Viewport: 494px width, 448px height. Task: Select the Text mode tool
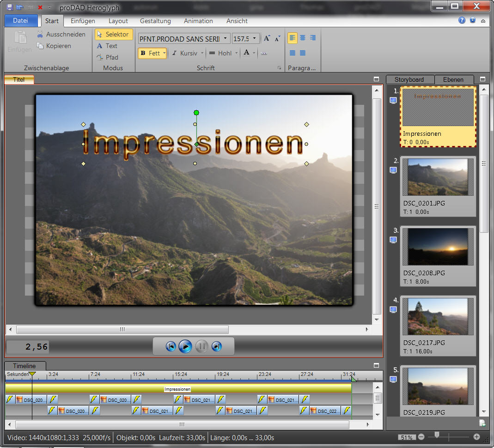107,46
